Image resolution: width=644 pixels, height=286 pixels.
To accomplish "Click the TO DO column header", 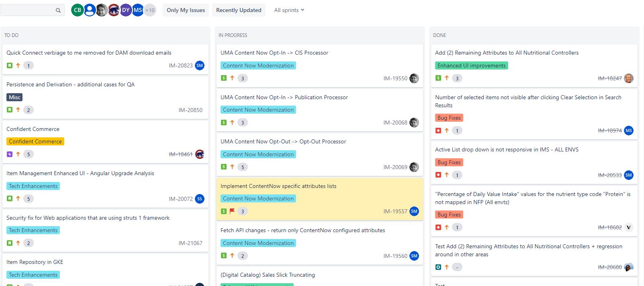I will (x=11, y=35).
